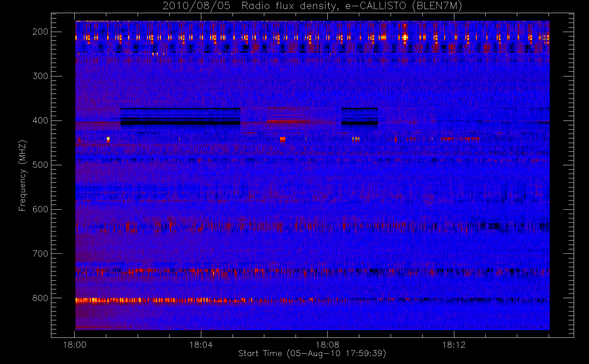
Task: Click the 18:08 time axis label
Action: [328, 345]
